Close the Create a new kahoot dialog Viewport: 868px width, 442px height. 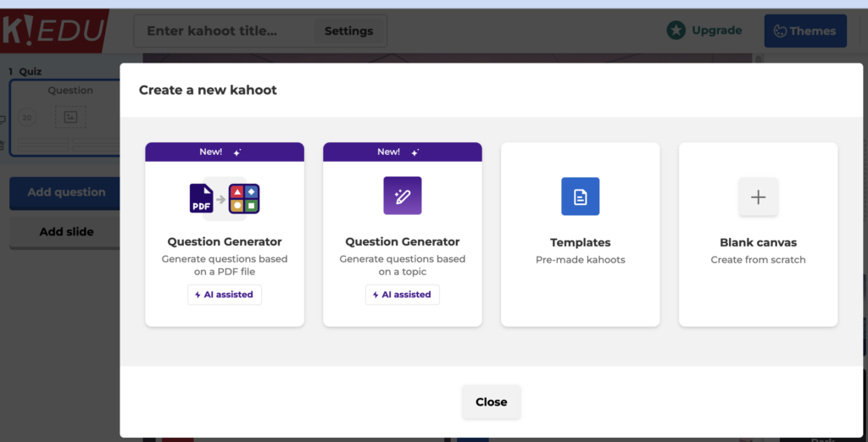point(492,402)
